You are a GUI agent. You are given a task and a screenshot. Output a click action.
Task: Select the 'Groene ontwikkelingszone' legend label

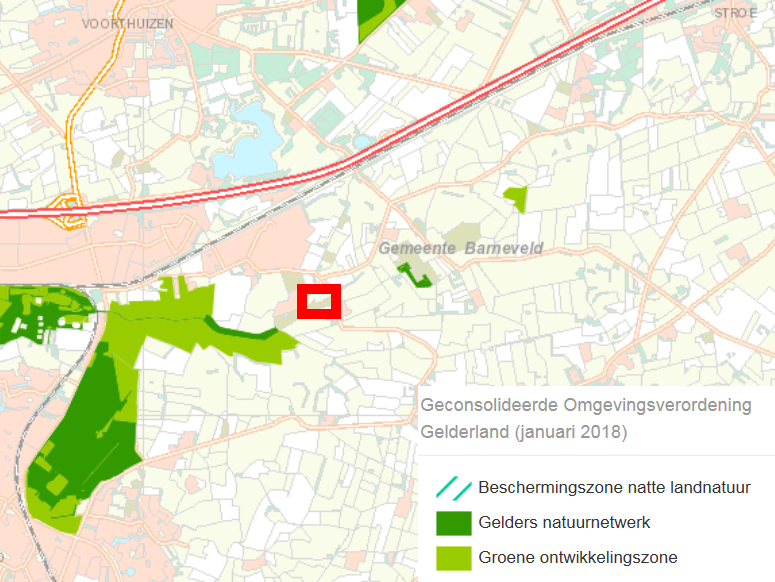click(578, 558)
